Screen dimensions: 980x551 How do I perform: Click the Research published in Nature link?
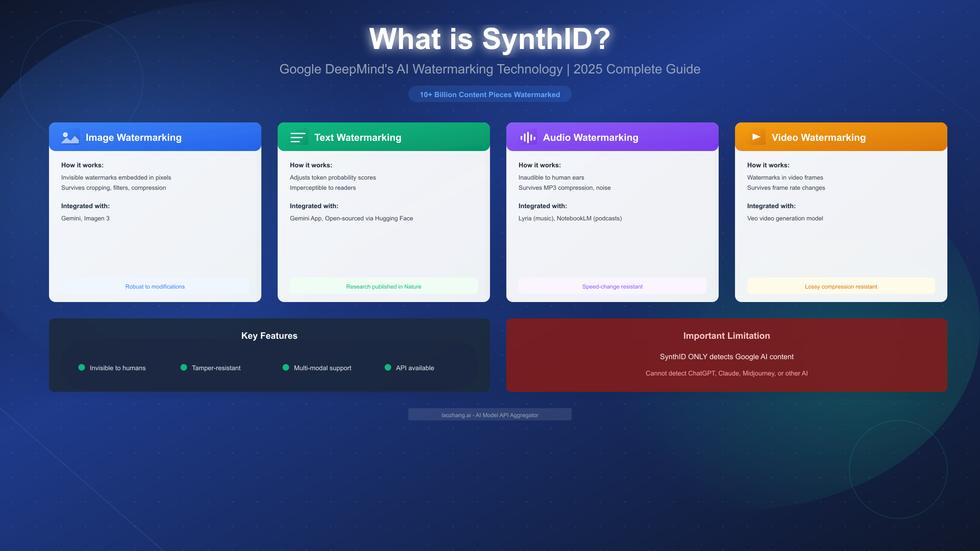(x=383, y=286)
